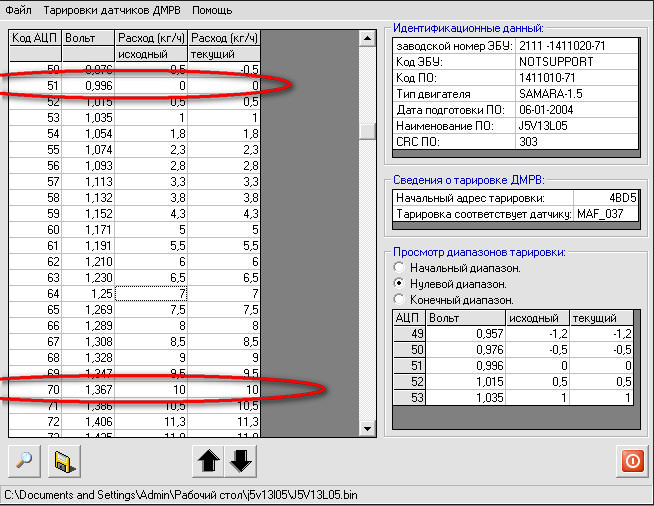Click voltage cell 1,367 in row 70

click(88, 390)
